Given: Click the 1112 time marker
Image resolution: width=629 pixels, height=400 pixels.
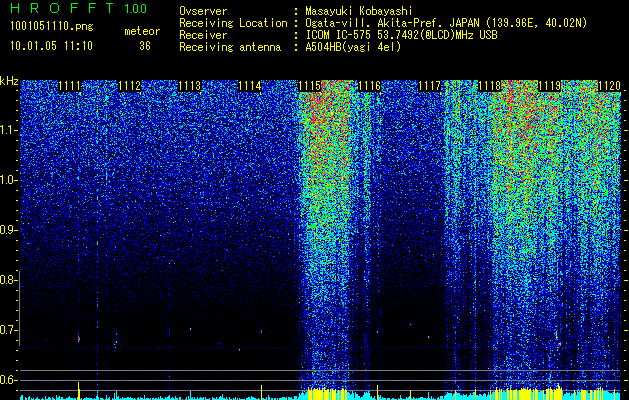Looking at the screenshot, I should [130, 86].
